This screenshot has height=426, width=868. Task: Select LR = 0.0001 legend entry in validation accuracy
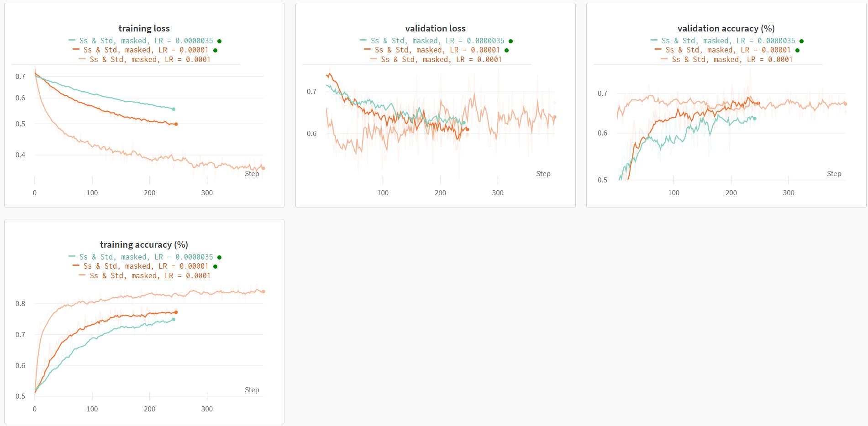click(x=732, y=59)
